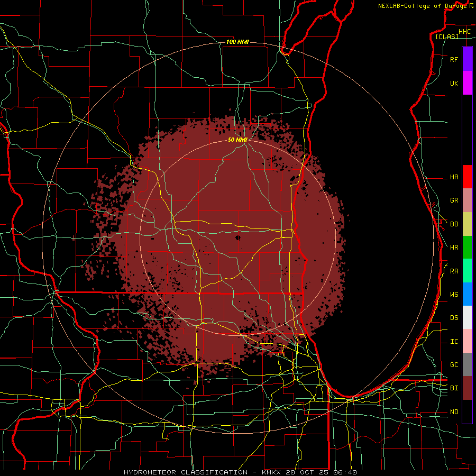Click the RF legend label
476x476 pixels.
454,60
